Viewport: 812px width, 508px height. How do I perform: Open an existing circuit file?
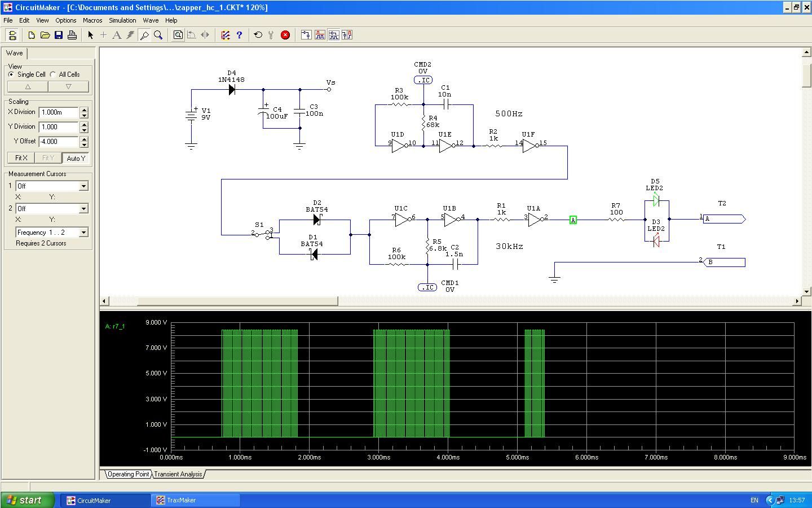point(45,35)
